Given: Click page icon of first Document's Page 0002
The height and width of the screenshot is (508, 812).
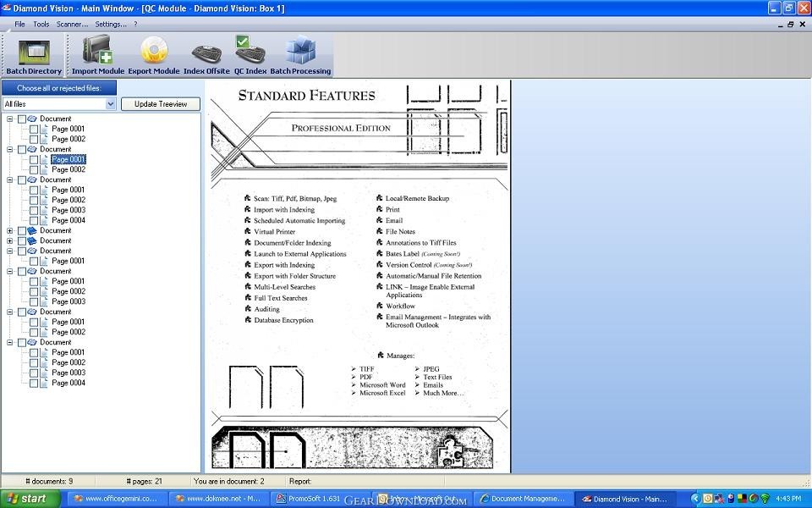Looking at the screenshot, I should click(44, 140).
